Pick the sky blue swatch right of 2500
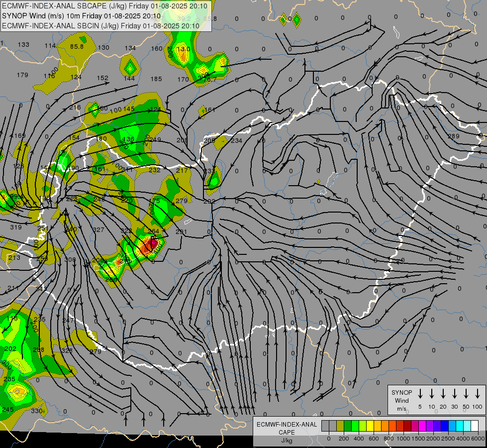 pyautogui.click(x=452, y=426)
